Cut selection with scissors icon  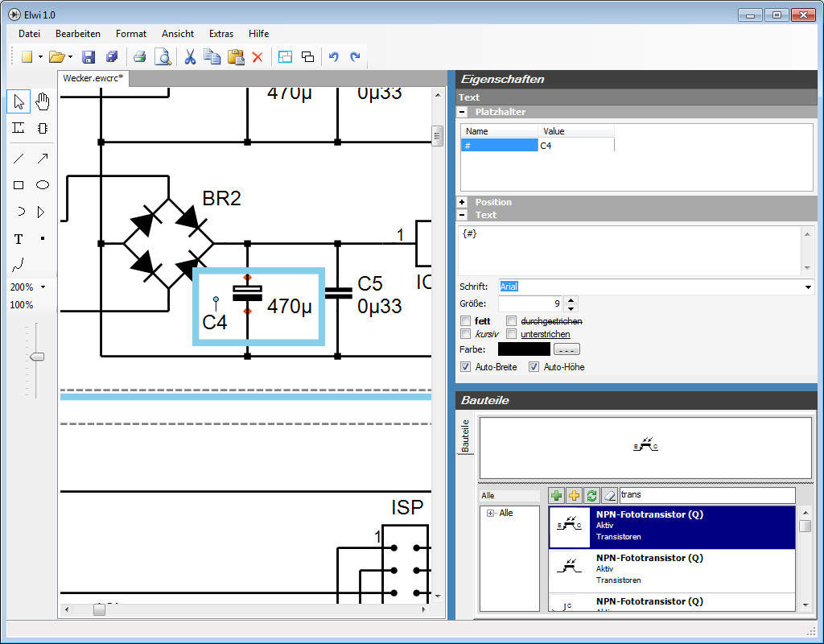pyautogui.click(x=190, y=57)
